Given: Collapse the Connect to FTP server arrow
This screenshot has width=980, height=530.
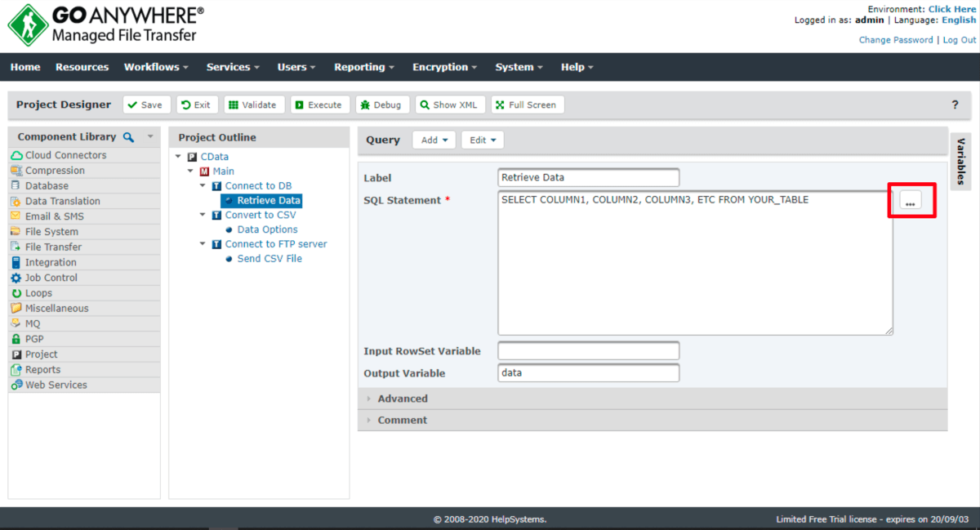Looking at the screenshot, I should (x=203, y=244).
